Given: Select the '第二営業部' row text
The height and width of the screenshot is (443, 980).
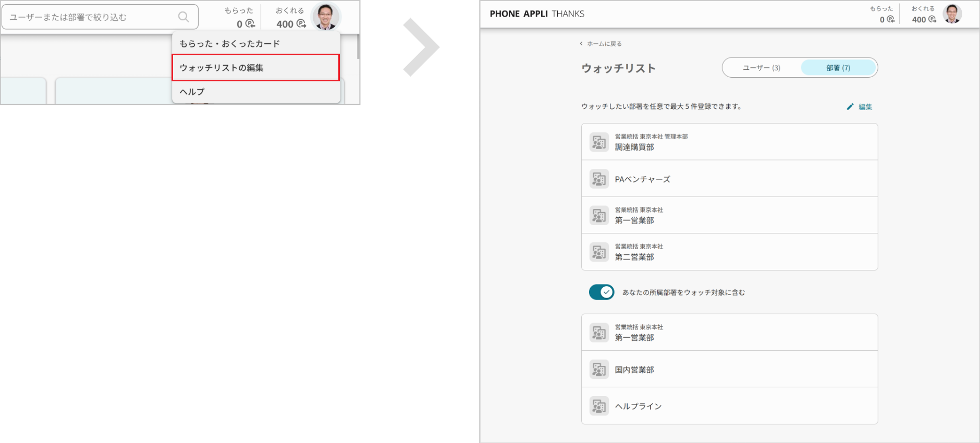Looking at the screenshot, I should pyautogui.click(x=634, y=257).
